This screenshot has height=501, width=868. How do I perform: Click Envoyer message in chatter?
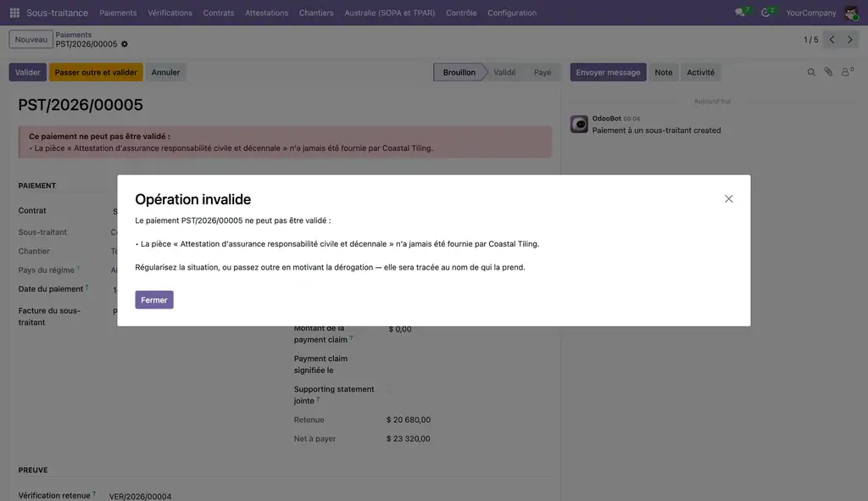[608, 73]
